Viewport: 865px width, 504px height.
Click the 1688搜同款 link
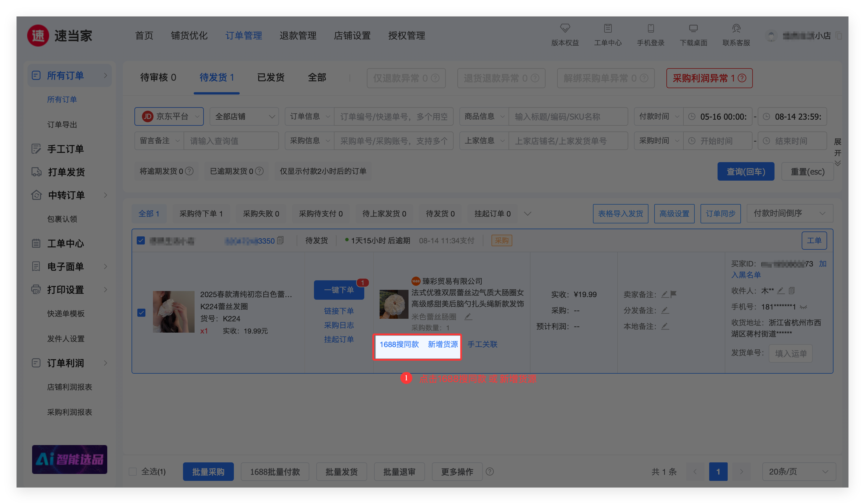[x=399, y=344]
